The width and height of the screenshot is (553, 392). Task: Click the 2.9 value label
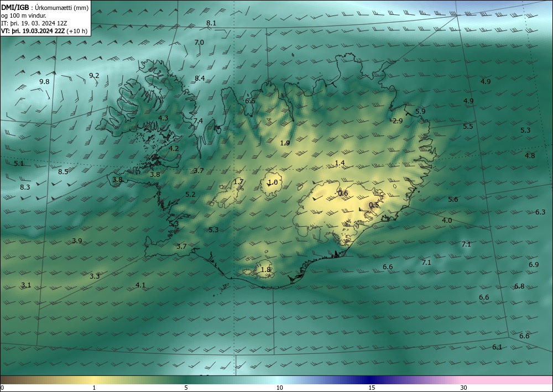tap(398, 121)
